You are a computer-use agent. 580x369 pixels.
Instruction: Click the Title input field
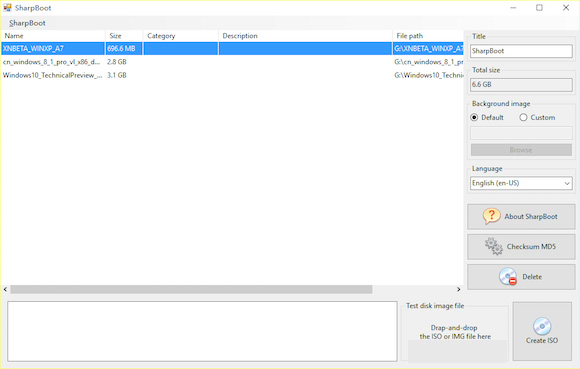coord(521,51)
